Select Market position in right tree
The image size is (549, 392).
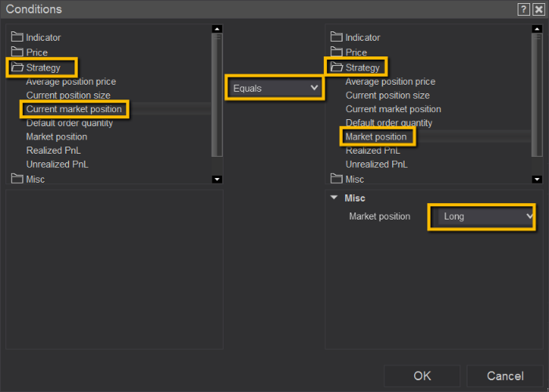click(376, 136)
